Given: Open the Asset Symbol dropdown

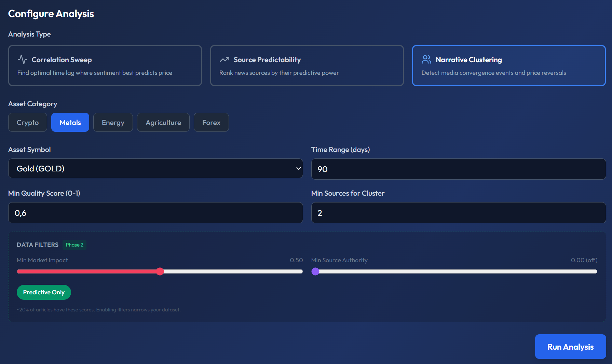Looking at the screenshot, I should (x=155, y=168).
